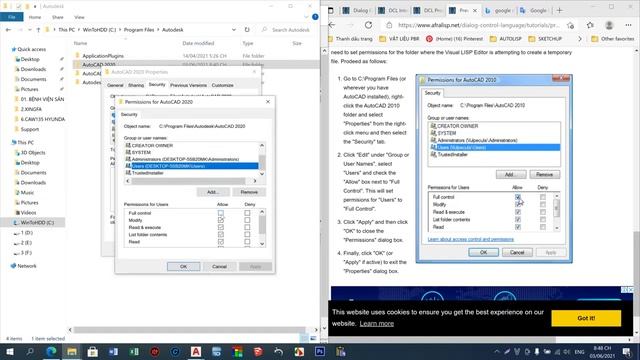Launch Photoshop from the taskbar
The image size is (640, 360).
pos(320,351)
